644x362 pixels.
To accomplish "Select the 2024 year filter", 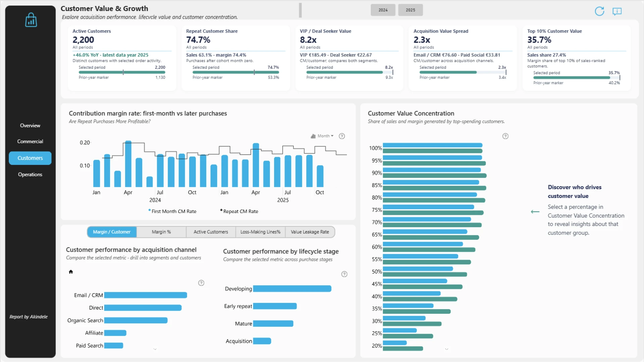I will [x=383, y=10].
